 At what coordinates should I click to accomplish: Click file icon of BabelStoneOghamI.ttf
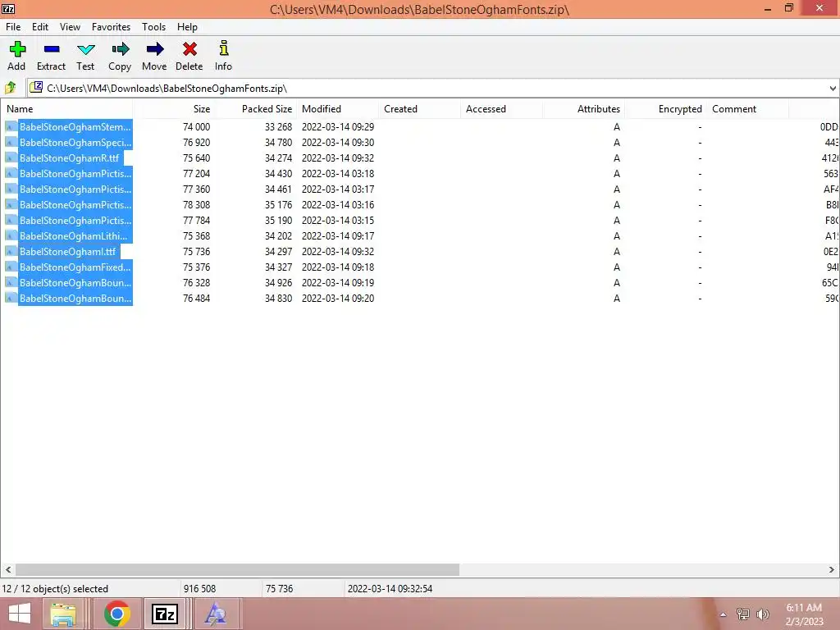(11, 251)
